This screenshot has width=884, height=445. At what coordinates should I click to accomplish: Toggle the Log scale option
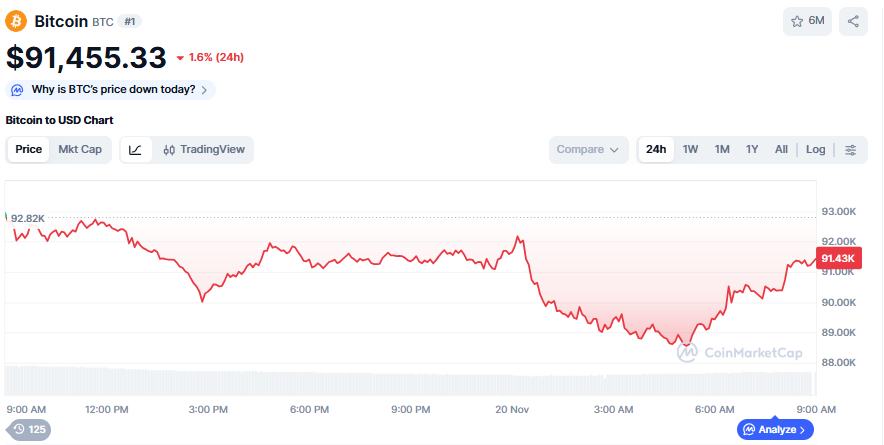tap(816, 150)
